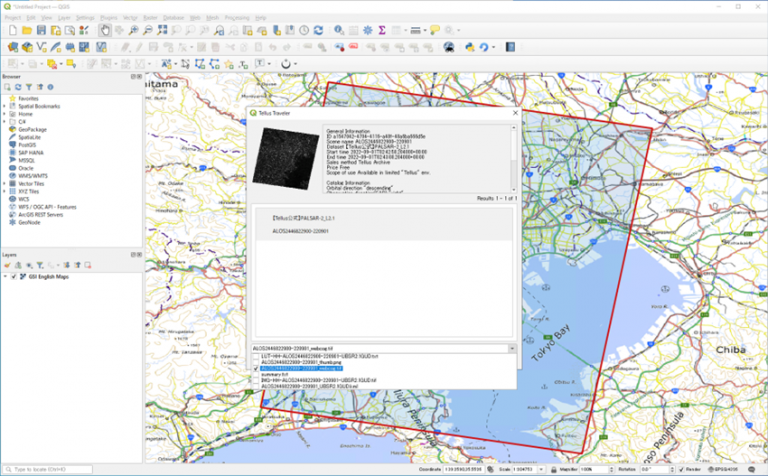Open the Plugins menu
Image resolution: width=768 pixels, height=476 pixels.
coord(109,18)
